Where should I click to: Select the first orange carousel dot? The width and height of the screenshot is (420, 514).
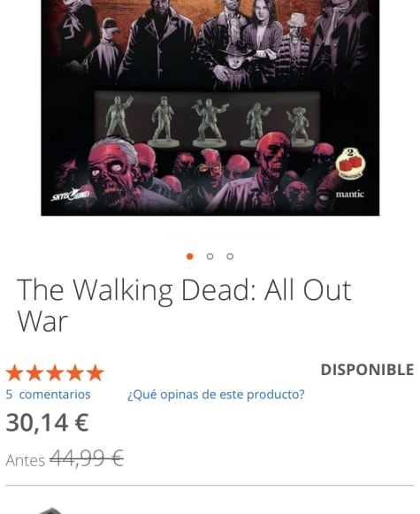(x=190, y=257)
